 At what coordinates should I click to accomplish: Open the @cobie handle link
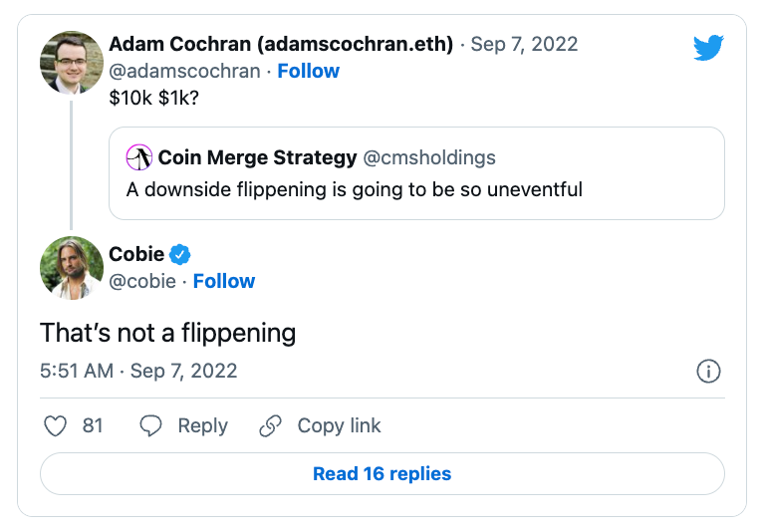tap(142, 282)
